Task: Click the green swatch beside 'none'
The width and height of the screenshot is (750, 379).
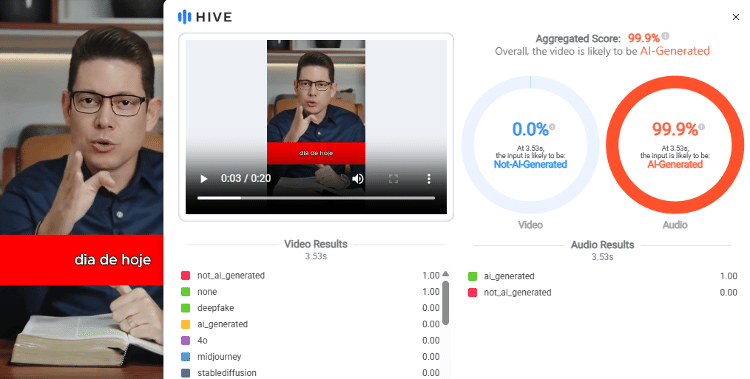Action: [x=186, y=292]
